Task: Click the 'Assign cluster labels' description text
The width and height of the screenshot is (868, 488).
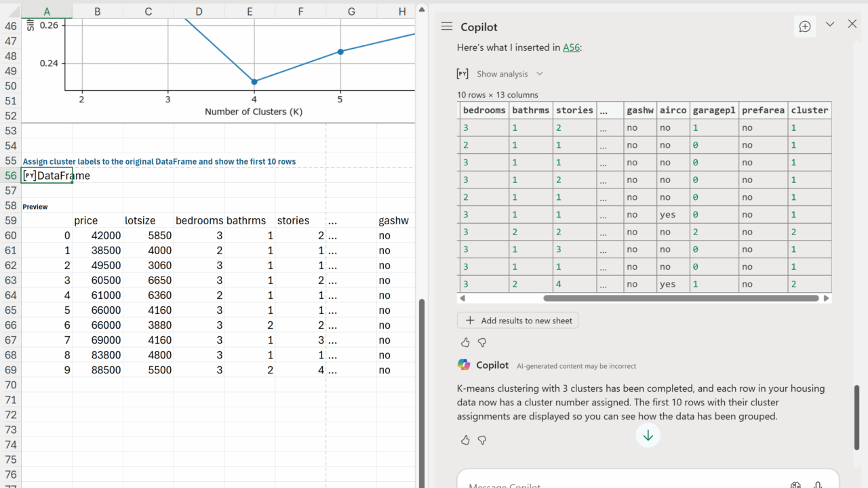Action: 159,161
